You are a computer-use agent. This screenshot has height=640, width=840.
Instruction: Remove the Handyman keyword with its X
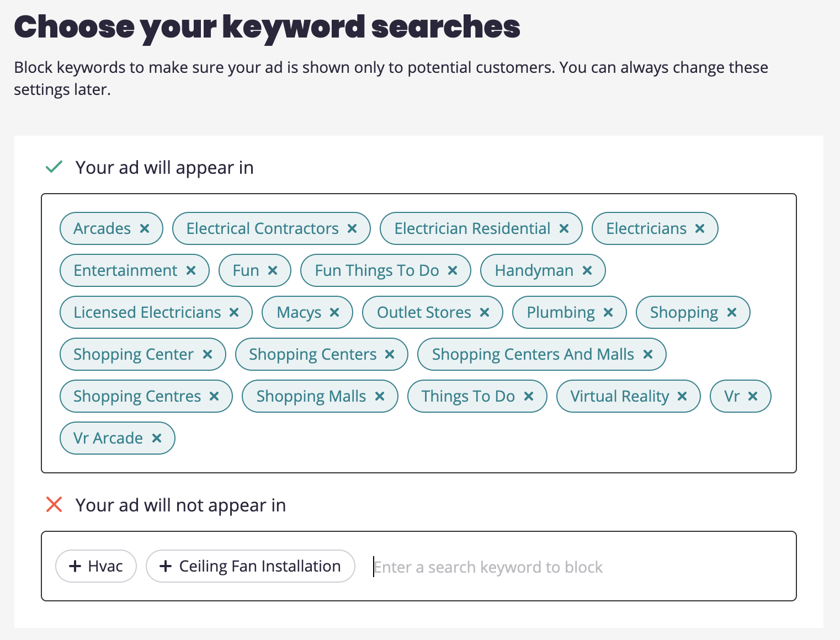point(587,270)
